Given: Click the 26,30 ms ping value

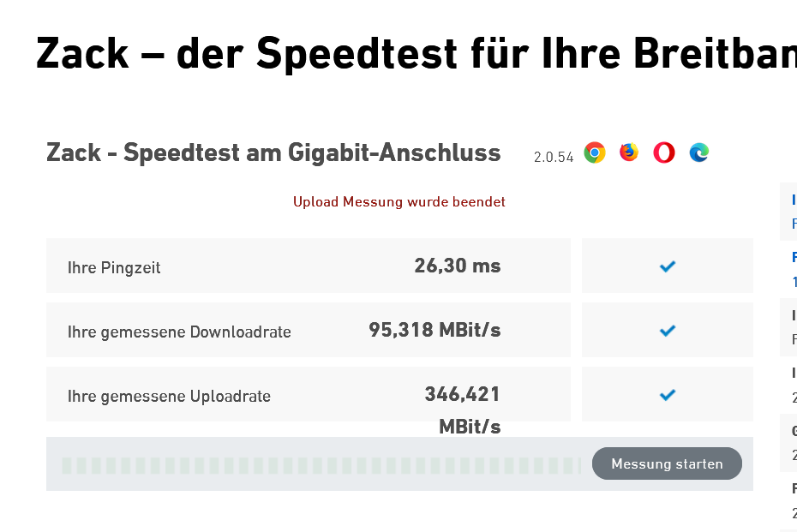Looking at the screenshot, I should [457, 266].
